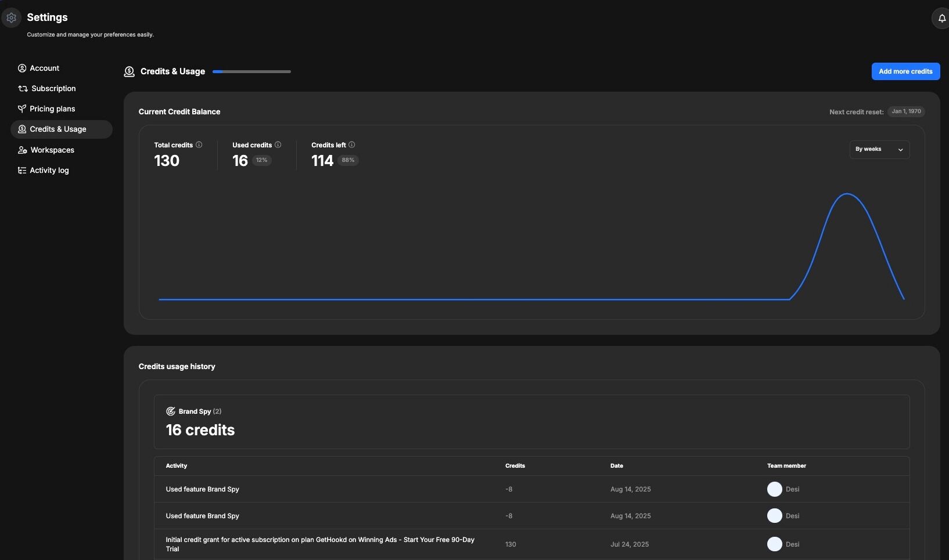Show info for Credits left

pos(352,145)
